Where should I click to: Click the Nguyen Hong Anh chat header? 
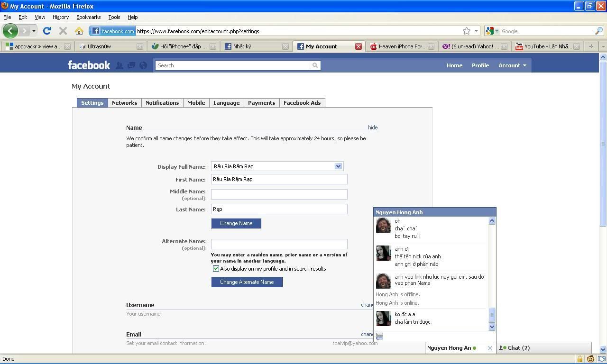pyautogui.click(x=435, y=212)
